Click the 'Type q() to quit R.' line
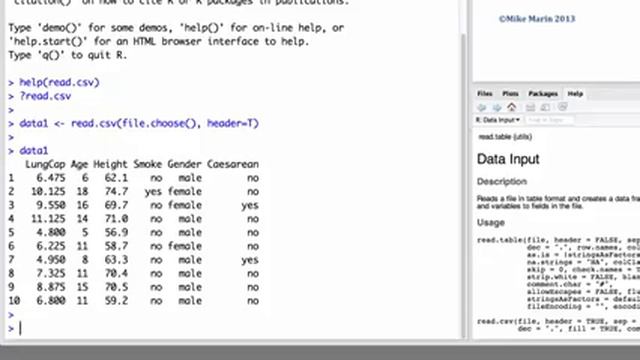The image size is (640, 360). coord(68,55)
